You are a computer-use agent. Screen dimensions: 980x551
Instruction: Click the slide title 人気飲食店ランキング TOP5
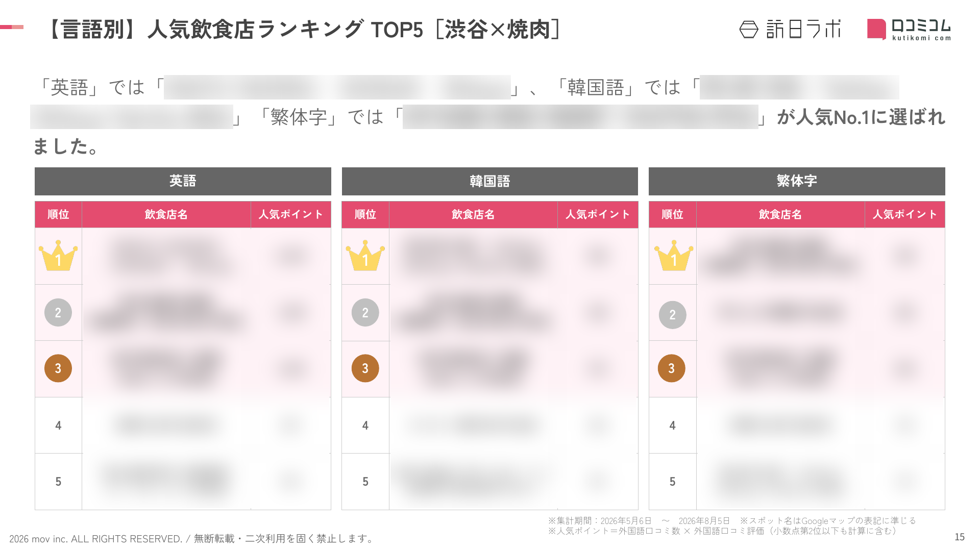coord(285,30)
